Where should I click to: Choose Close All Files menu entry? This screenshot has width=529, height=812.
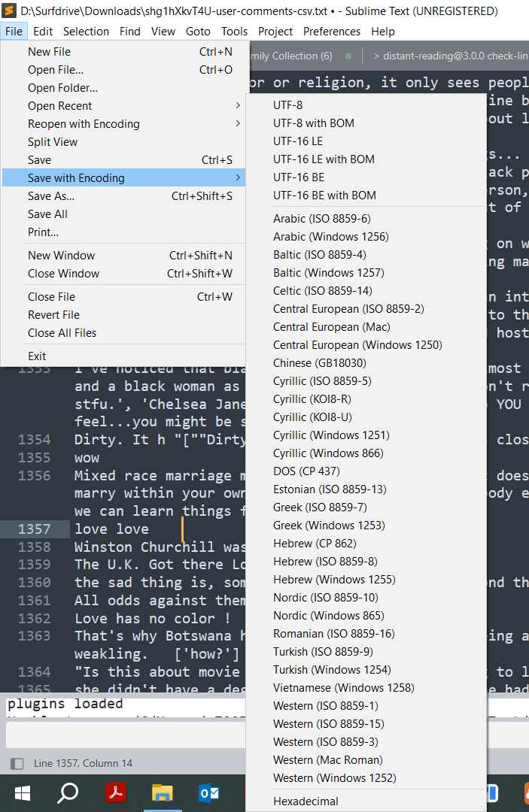123,333
